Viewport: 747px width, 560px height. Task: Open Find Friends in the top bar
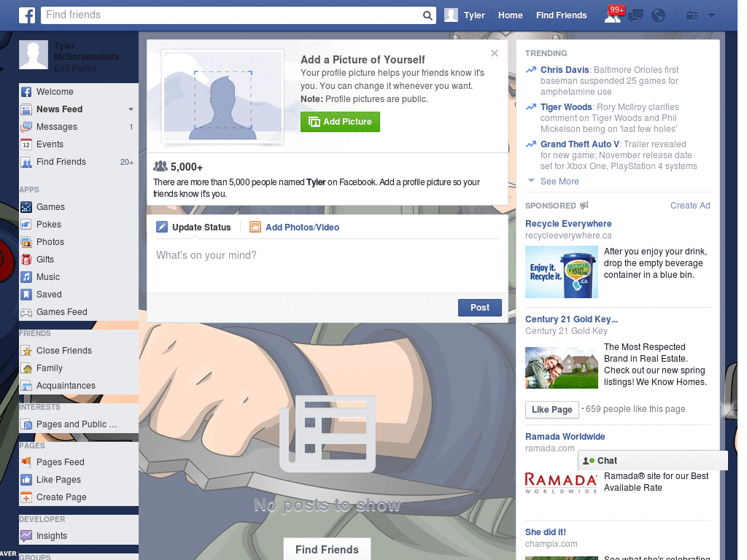click(x=561, y=15)
